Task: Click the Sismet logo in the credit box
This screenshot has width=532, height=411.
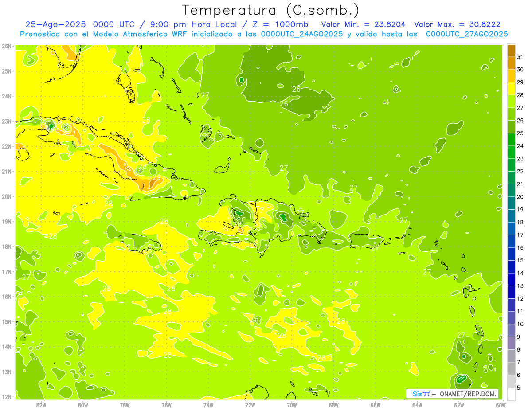Action: (421, 394)
